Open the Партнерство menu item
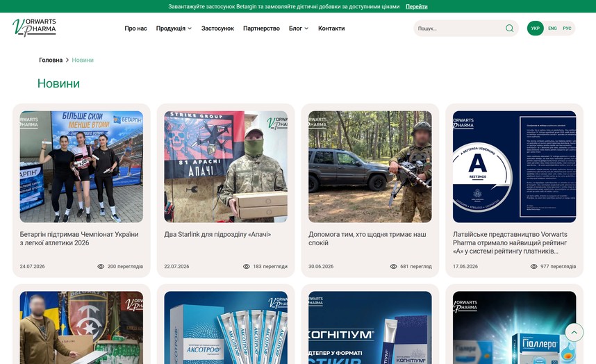Viewport: 596px width, 364px height. 261,28
